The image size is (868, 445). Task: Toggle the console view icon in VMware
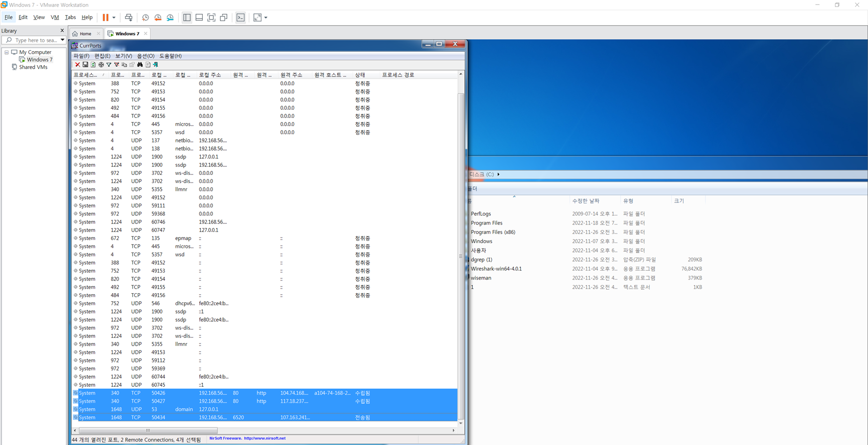point(241,18)
